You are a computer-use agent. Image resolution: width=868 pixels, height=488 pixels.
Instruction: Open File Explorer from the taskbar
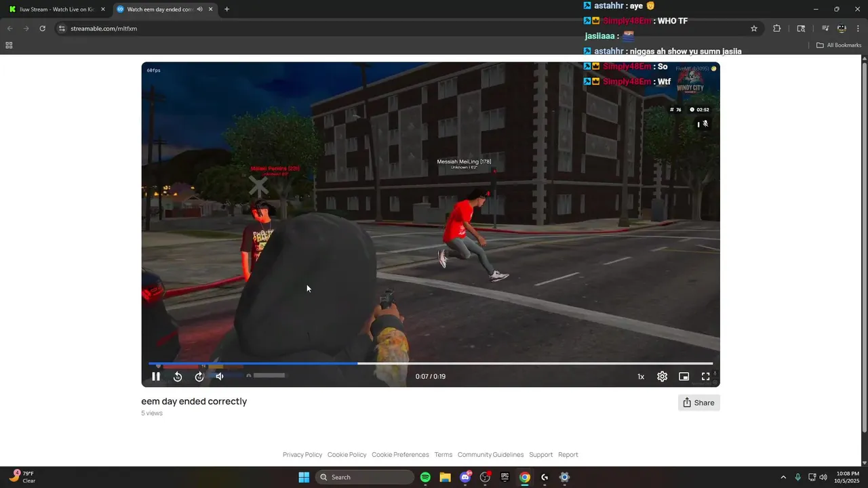[445, 477]
